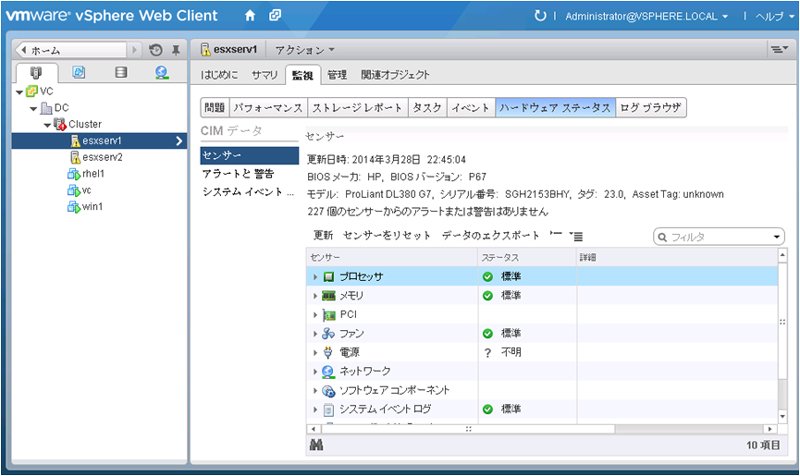Open the ストレージ レポート sub-tab
The width and height of the screenshot is (800, 476).
click(358, 108)
